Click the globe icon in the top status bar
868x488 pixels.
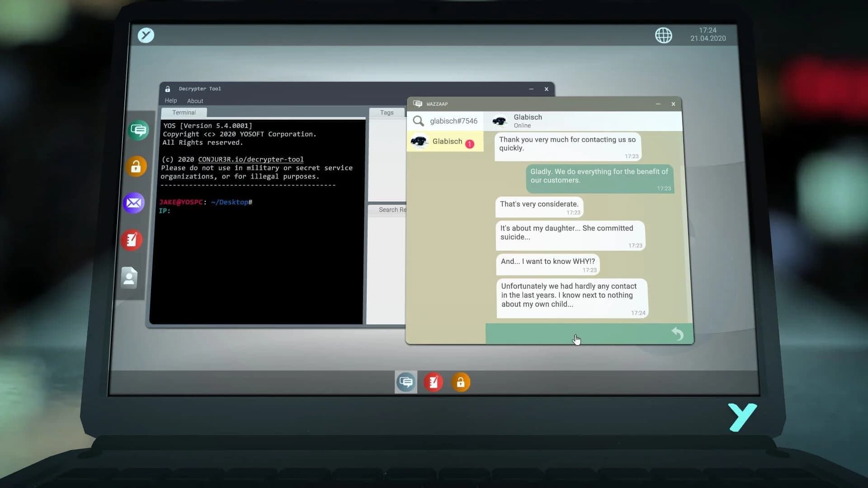click(663, 35)
